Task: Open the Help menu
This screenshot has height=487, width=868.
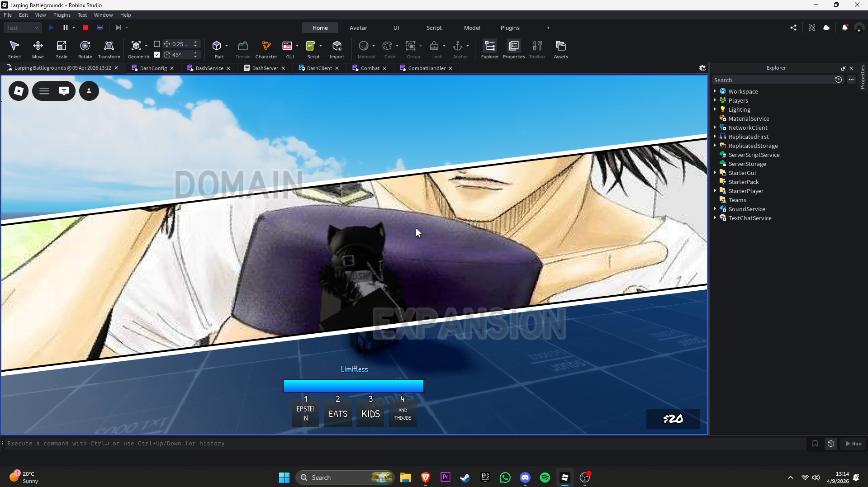Action: pyautogui.click(x=125, y=15)
